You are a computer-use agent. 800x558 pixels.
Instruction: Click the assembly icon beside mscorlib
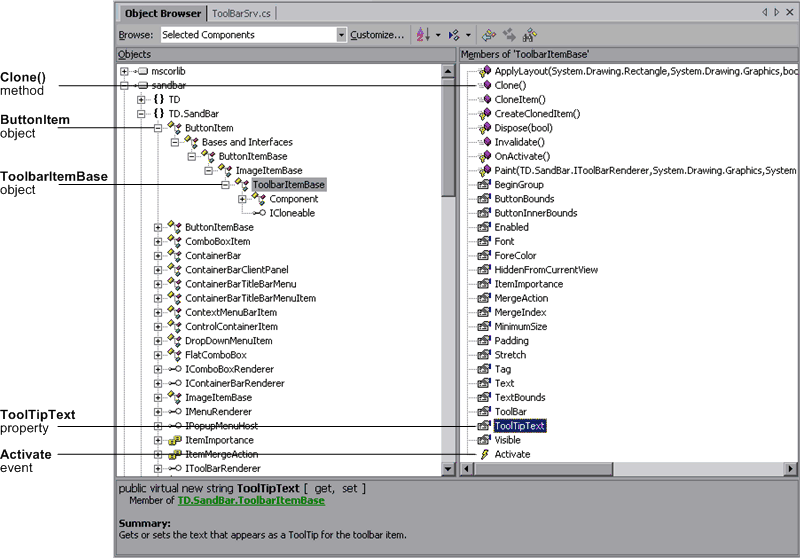click(x=142, y=71)
